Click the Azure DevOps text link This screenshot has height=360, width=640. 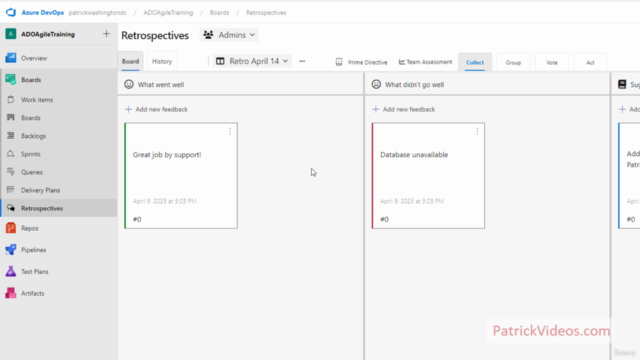pyautogui.click(x=42, y=13)
